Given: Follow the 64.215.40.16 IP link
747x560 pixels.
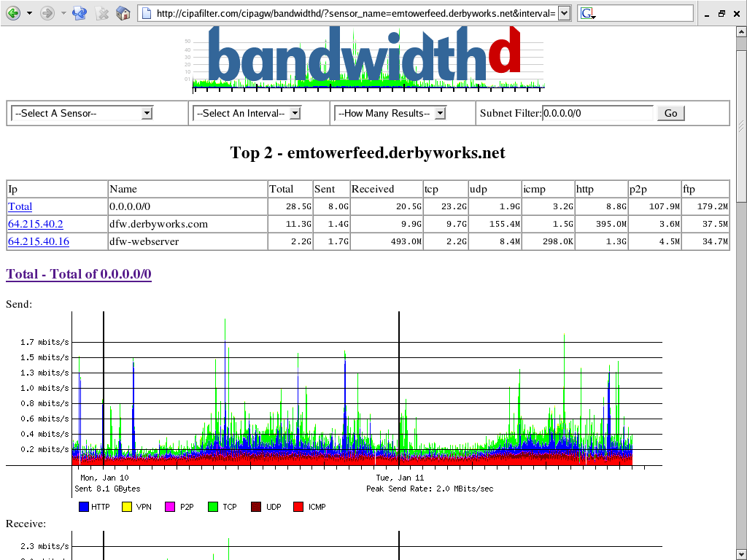Looking at the screenshot, I should (x=39, y=241).
